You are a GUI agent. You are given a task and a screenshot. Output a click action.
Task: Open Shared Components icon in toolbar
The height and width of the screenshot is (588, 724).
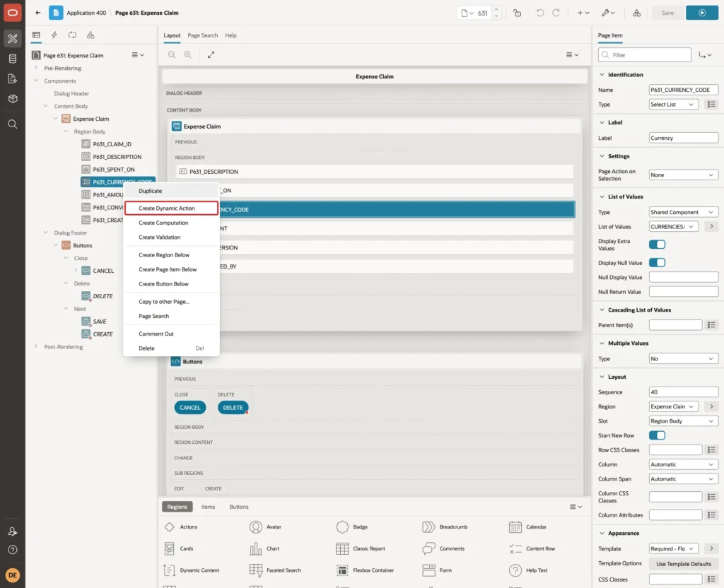pos(637,13)
